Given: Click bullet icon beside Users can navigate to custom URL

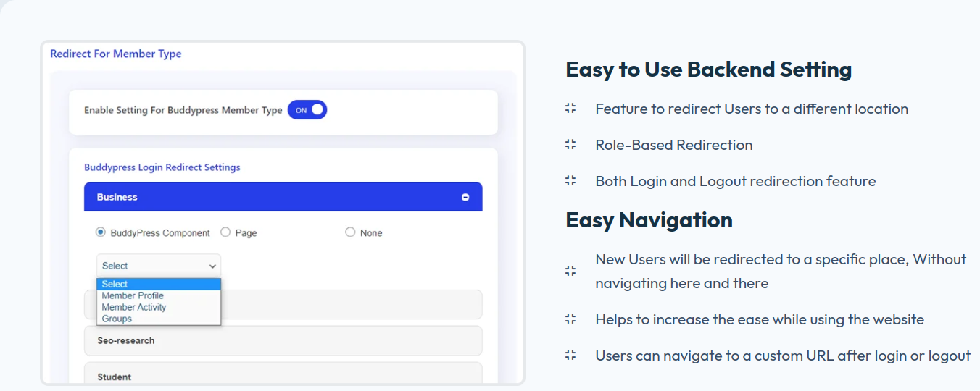Looking at the screenshot, I should tap(570, 356).
